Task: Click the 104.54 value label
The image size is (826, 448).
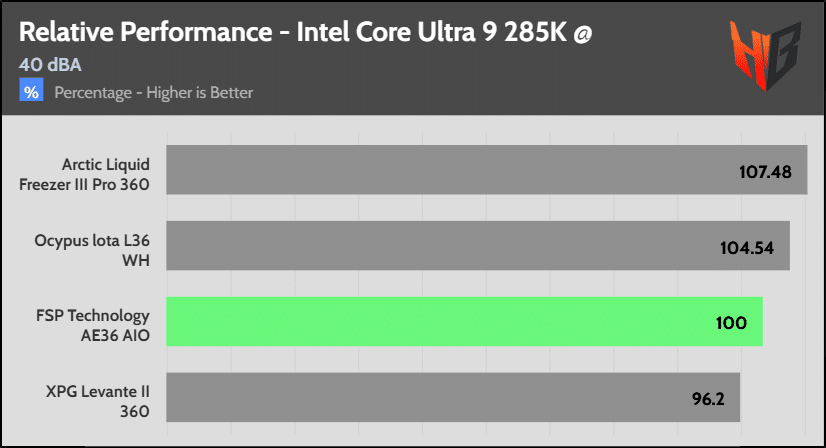Action: coord(747,248)
